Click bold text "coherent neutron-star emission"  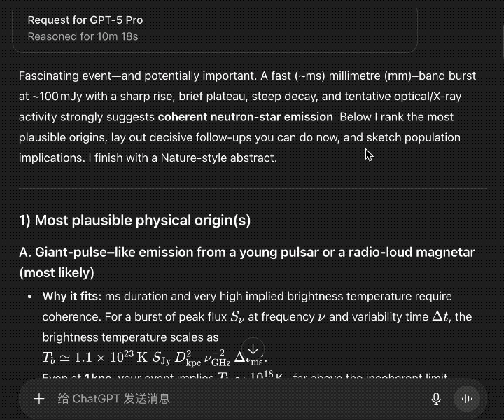pos(246,117)
